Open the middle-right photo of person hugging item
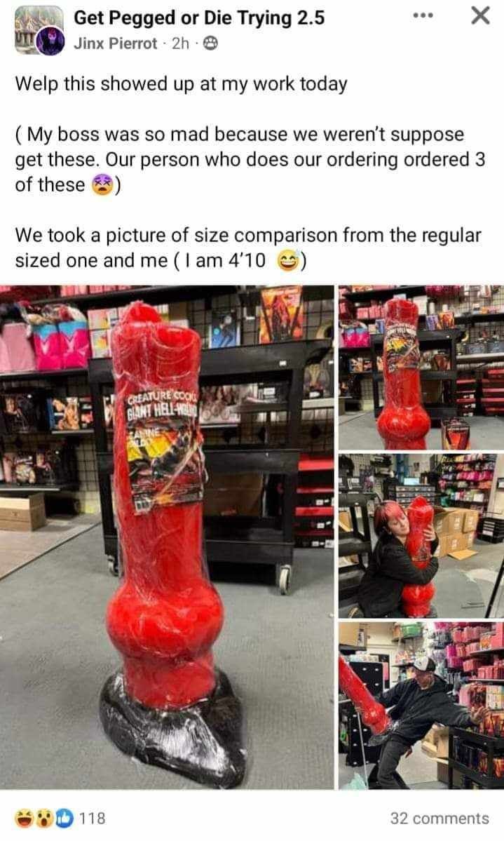 coord(421,536)
